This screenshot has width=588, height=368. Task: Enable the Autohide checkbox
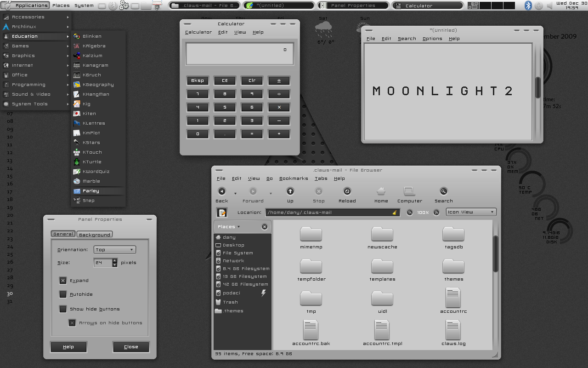click(63, 294)
